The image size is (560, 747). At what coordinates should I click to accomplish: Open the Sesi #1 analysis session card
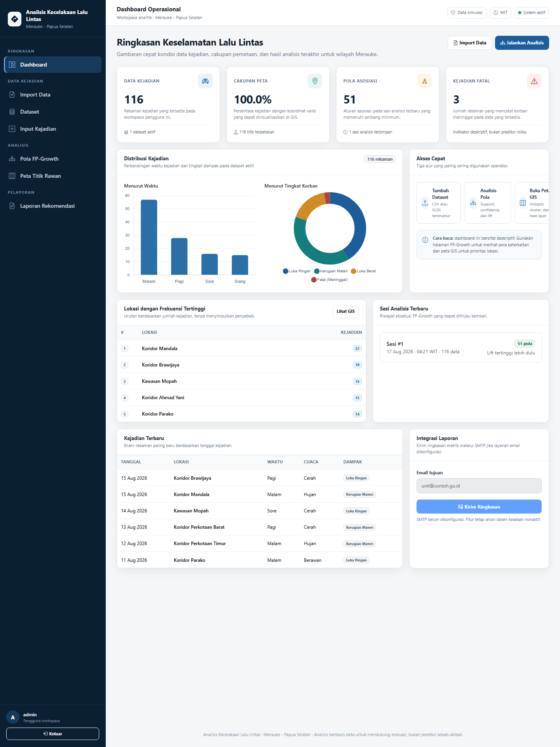click(461, 347)
